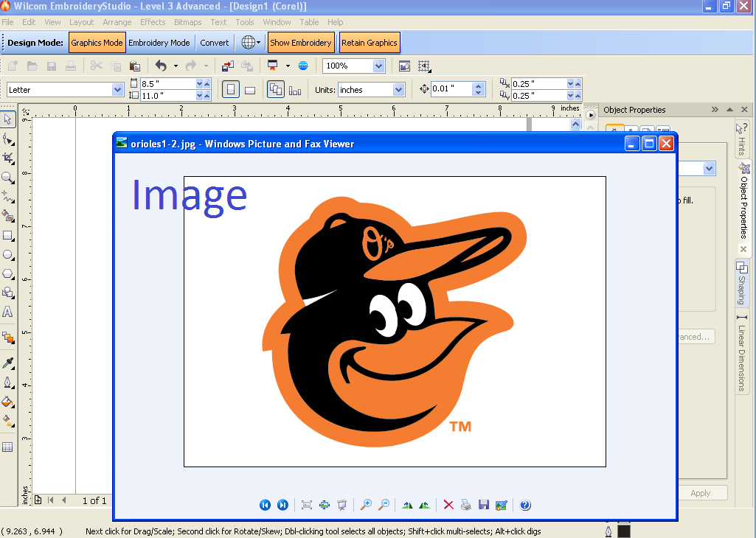Rotate image counterclockwise in Picture Viewer
Viewport: 756px width, 538px height.
click(x=424, y=505)
